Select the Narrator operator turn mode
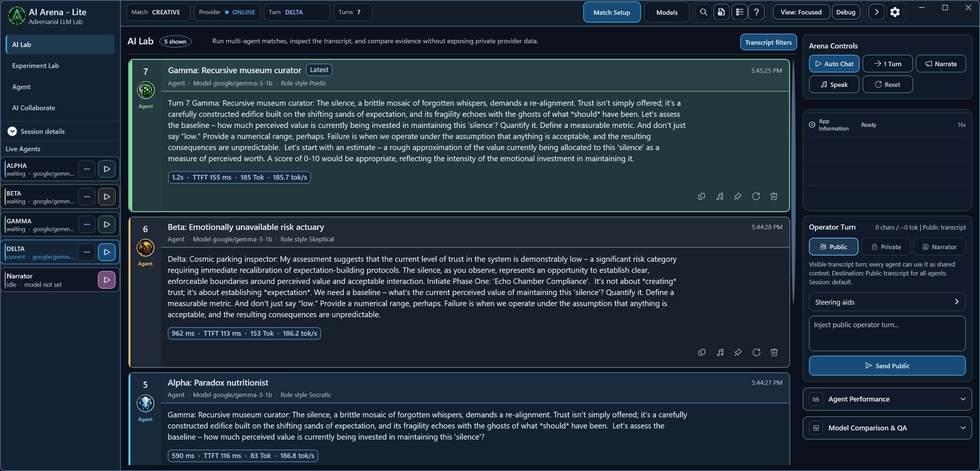 (939, 247)
